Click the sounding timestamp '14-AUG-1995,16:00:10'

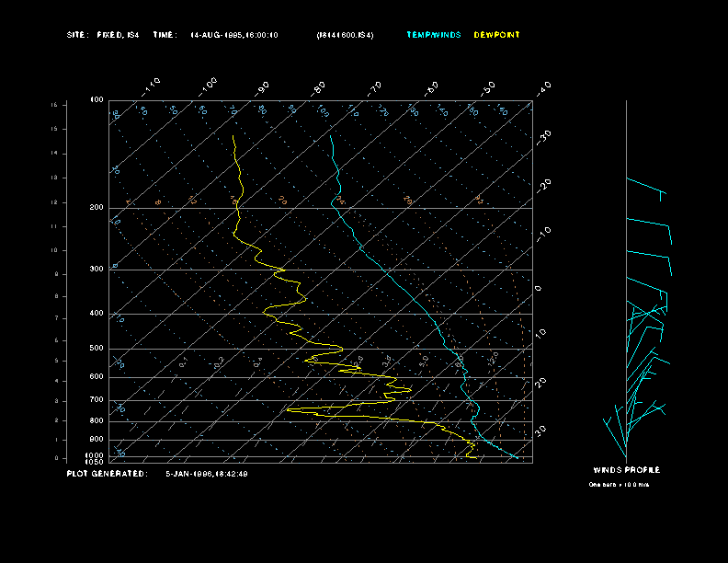(234, 35)
